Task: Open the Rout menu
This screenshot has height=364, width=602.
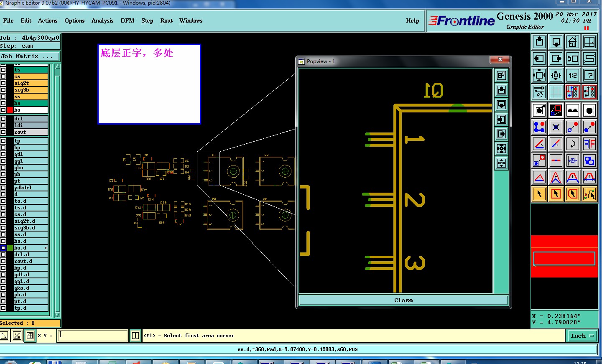Action: [166, 20]
